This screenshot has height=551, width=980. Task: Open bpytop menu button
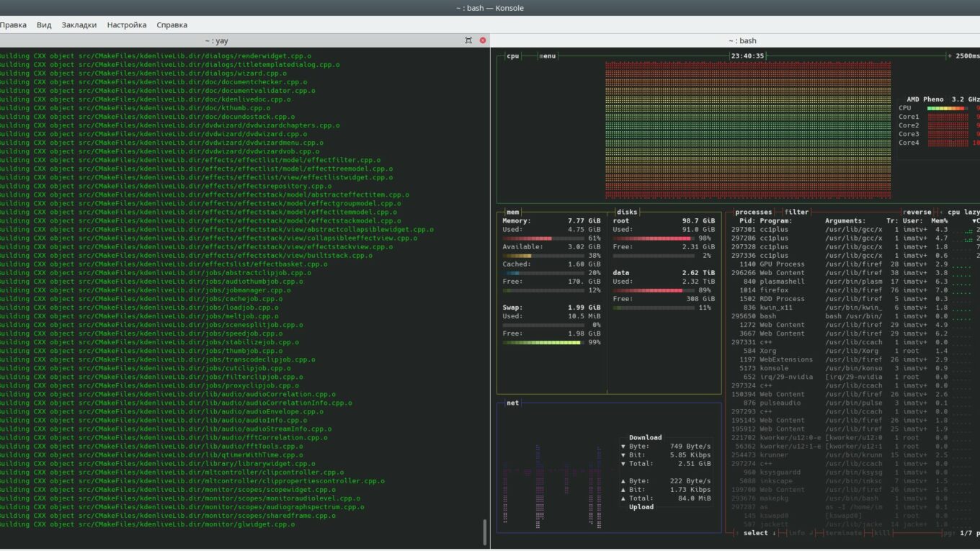click(x=548, y=56)
